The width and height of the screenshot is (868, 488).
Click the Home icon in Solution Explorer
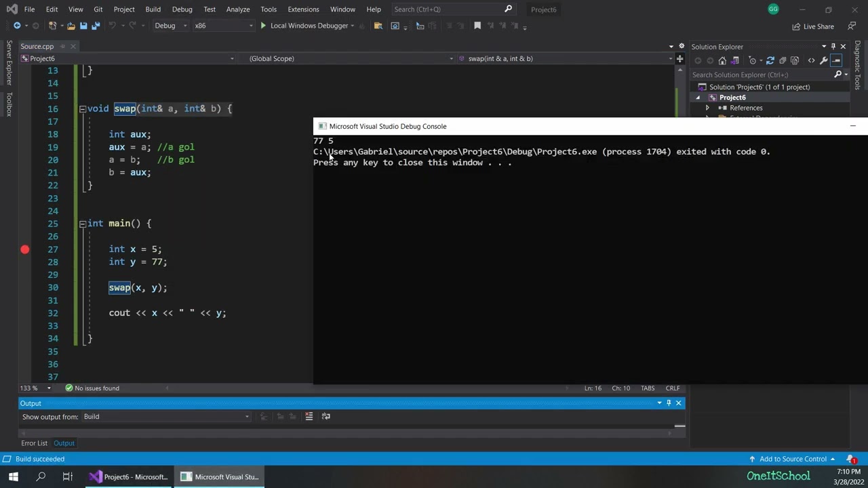tap(722, 60)
